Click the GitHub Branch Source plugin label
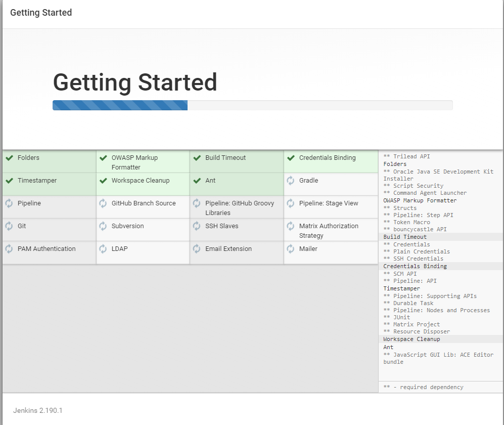The image size is (504, 425). [144, 203]
